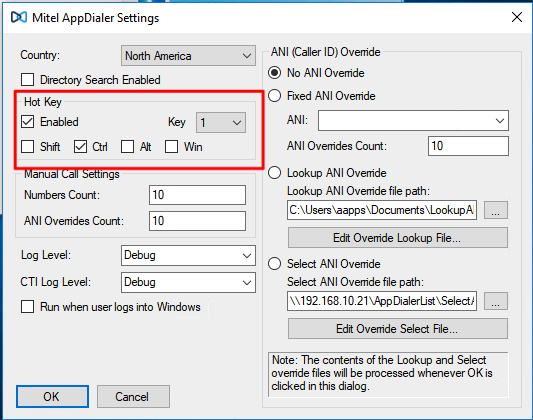The width and height of the screenshot is (533, 420).
Task: Browse for the Select ANI Override file
Action: pyautogui.click(x=496, y=301)
